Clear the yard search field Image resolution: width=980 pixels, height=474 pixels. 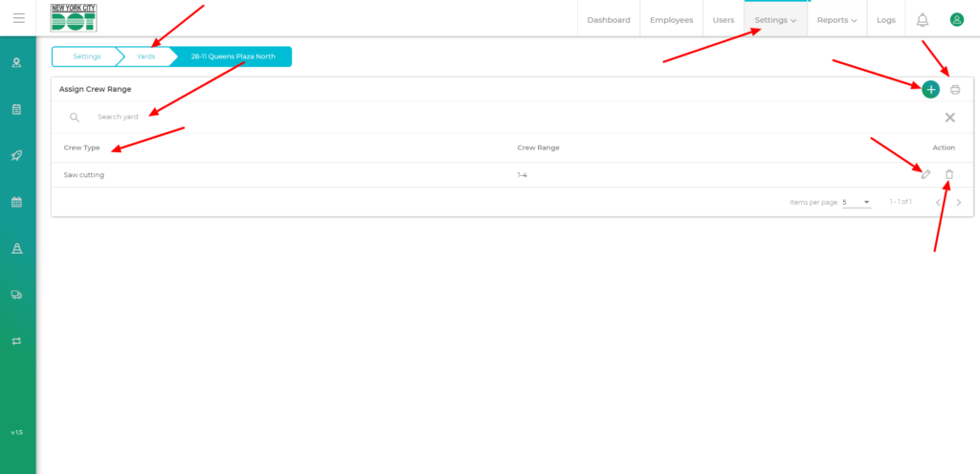pyautogui.click(x=949, y=117)
